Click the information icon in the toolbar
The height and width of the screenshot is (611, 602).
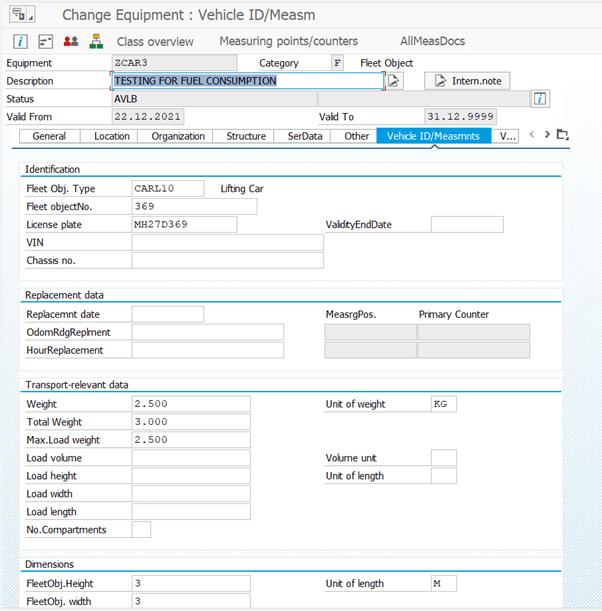point(20,41)
